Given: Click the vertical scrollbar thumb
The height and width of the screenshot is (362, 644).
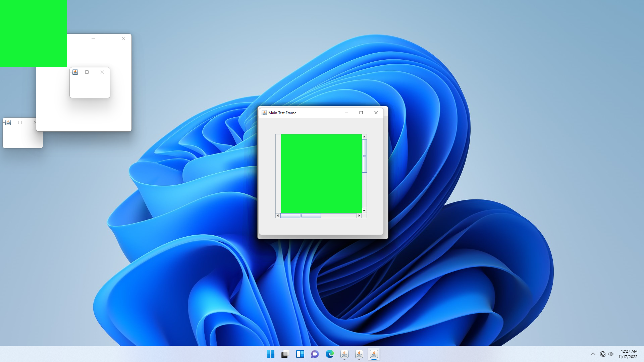Looking at the screenshot, I should click(364, 156).
